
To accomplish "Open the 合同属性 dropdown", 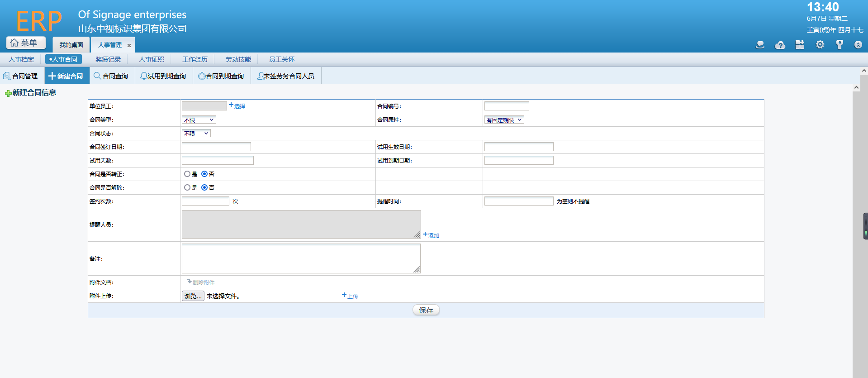I will (504, 120).
